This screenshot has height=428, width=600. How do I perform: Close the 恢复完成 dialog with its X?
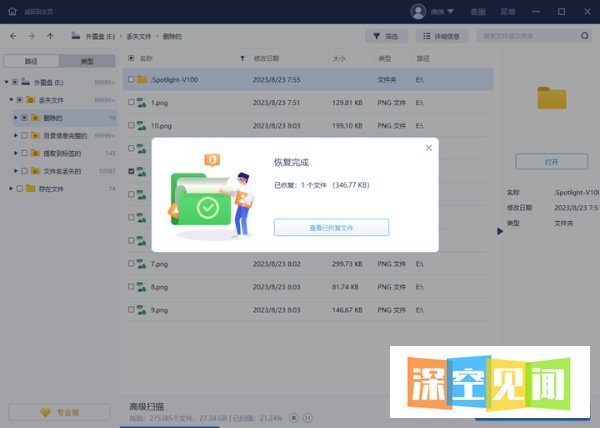pyautogui.click(x=429, y=148)
